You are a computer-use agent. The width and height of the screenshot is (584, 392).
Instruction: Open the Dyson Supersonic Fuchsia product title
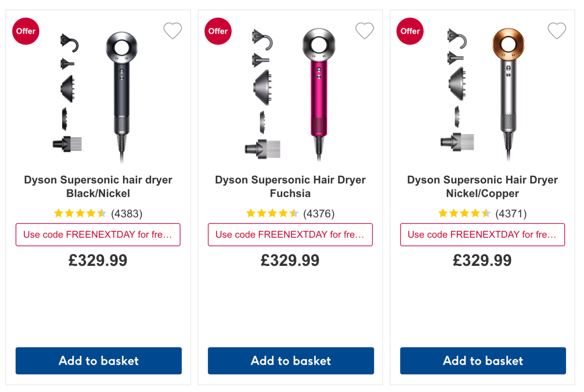(290, 186)
